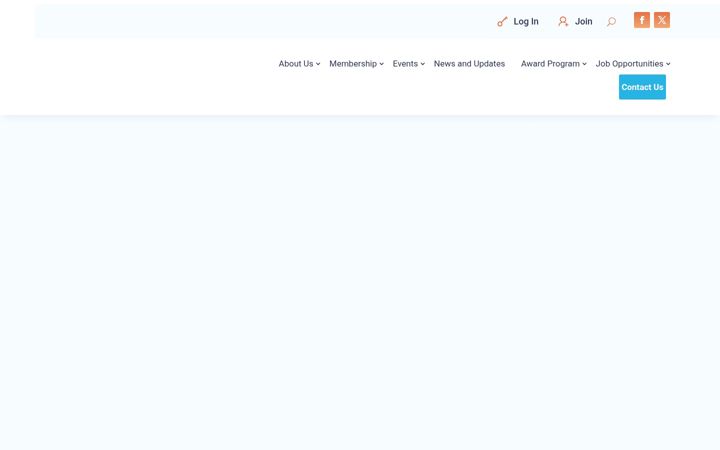Open the Events menu item

[405, 64]
